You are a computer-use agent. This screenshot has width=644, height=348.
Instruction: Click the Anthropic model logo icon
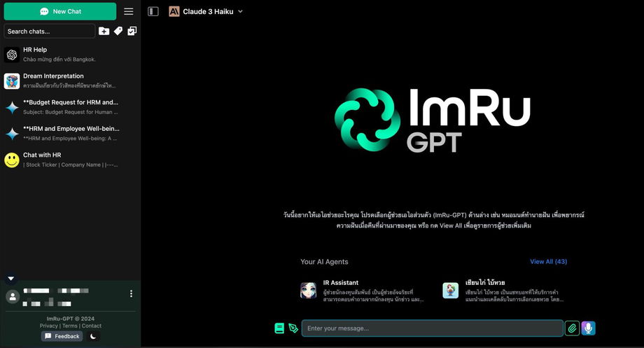click(174, 11)
